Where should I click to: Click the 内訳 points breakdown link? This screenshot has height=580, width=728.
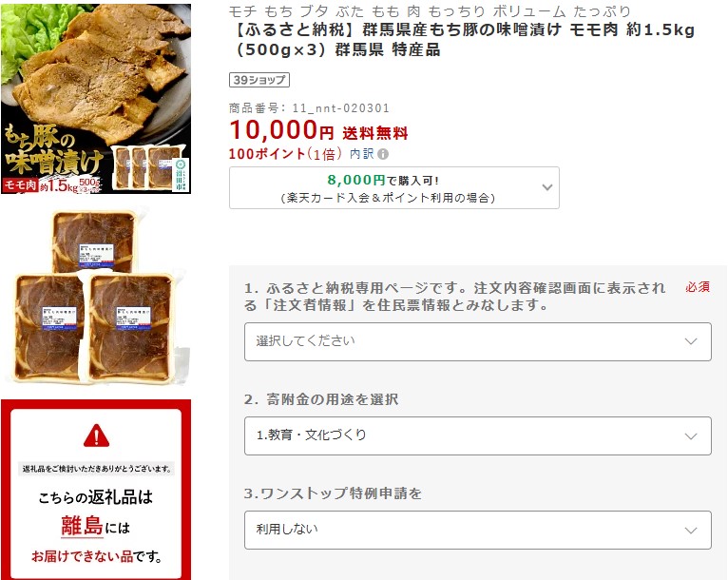click(362, 154)
